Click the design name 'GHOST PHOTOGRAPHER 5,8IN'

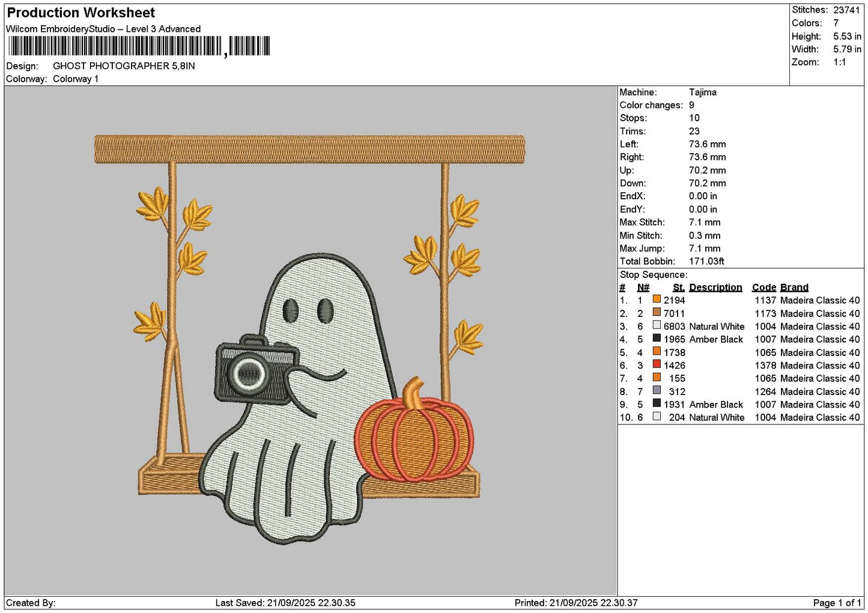[124, 66]
